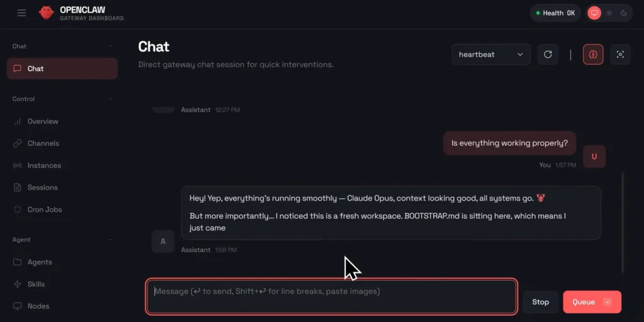Image resolution: width=644 pixels, height=322 pixels.
Task: Toggle the brain thinking-output button
Action: pyautogui.click(x=593, y=55)
